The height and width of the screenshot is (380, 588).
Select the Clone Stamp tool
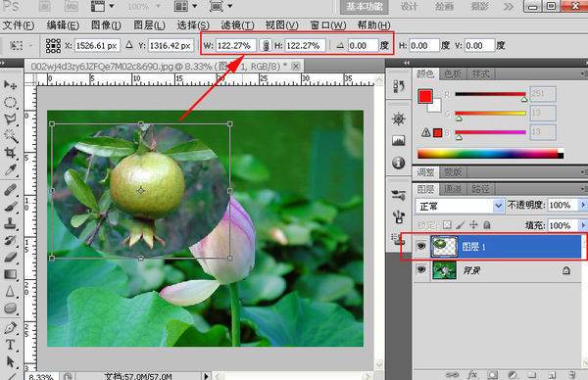click(x=10, y=223)
